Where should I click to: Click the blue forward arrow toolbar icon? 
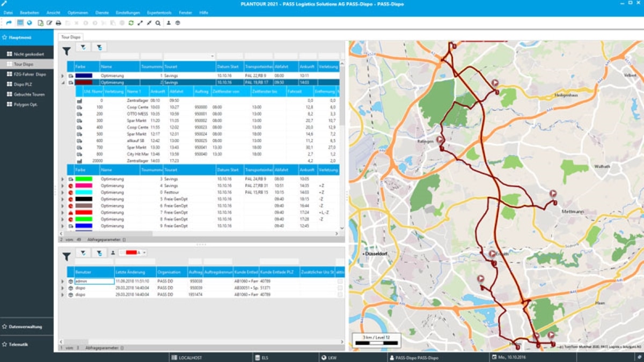[x=9, y=23]
